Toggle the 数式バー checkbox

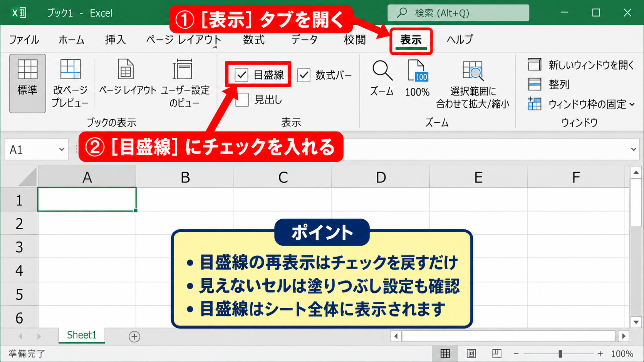pos(304,75)
